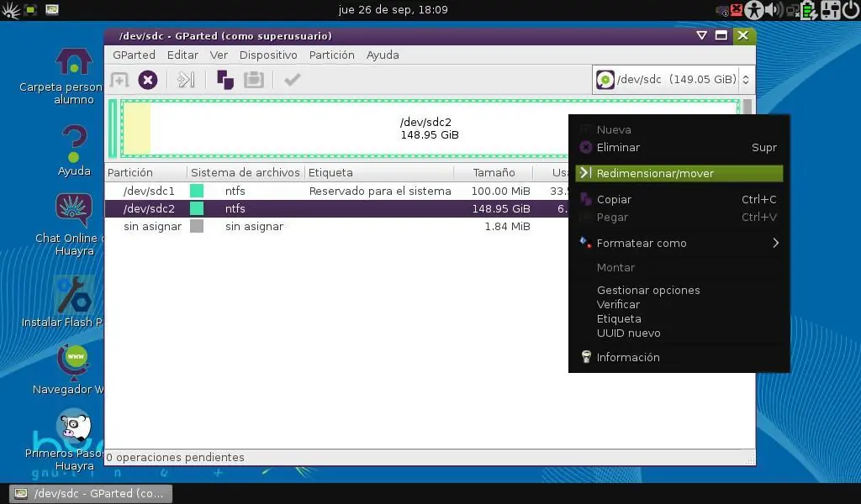Open the Dispositivo menu

coord(268,55)
